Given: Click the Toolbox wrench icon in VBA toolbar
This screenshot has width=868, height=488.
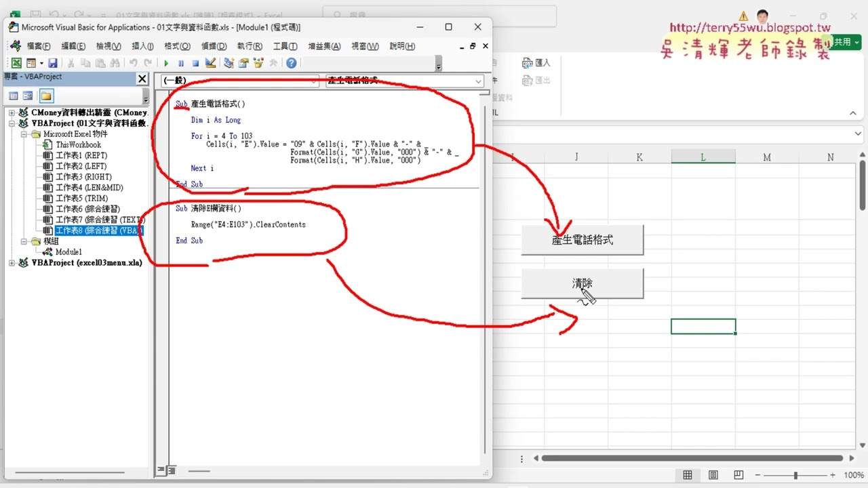Looking at the screenshot, I should click(273, 63).
